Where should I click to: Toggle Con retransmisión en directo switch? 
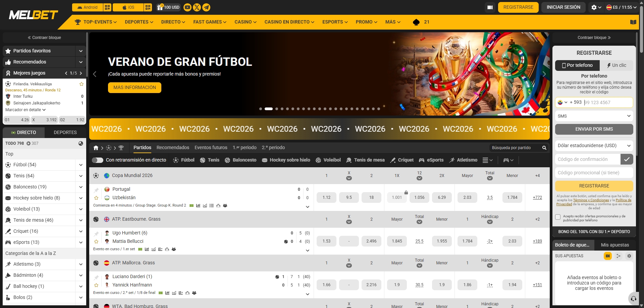click(x=98, y=160)
